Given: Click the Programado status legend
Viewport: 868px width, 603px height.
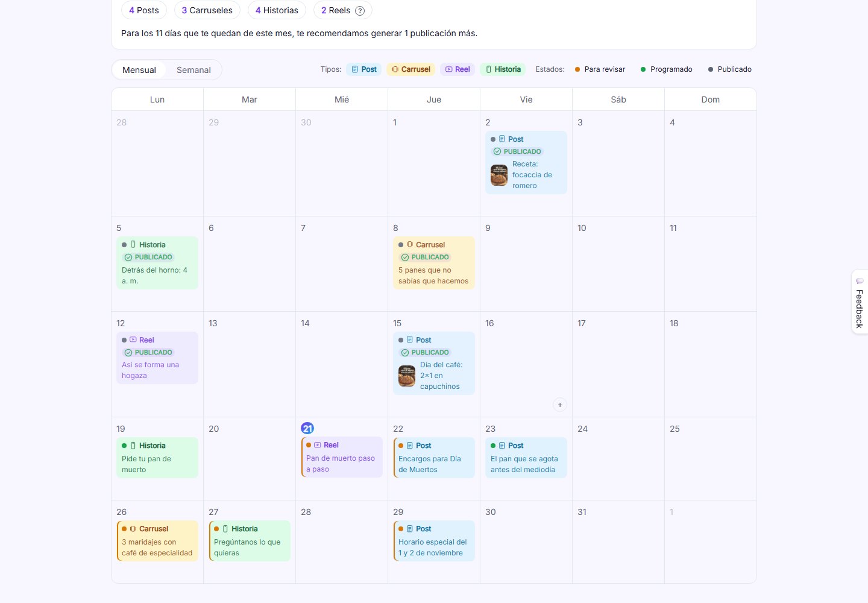Looking at the screenshot, I should pos(667,69).
